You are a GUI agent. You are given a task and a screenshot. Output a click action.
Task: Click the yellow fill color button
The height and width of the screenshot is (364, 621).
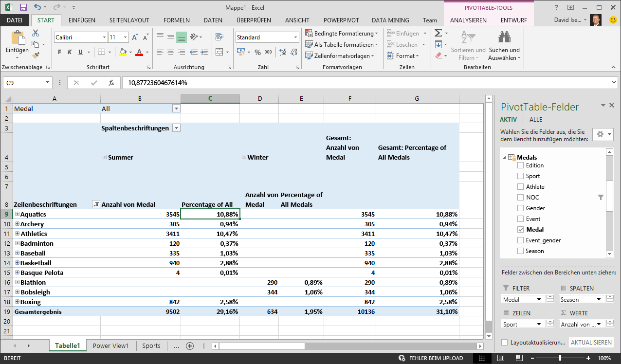(x=123, y=52)
